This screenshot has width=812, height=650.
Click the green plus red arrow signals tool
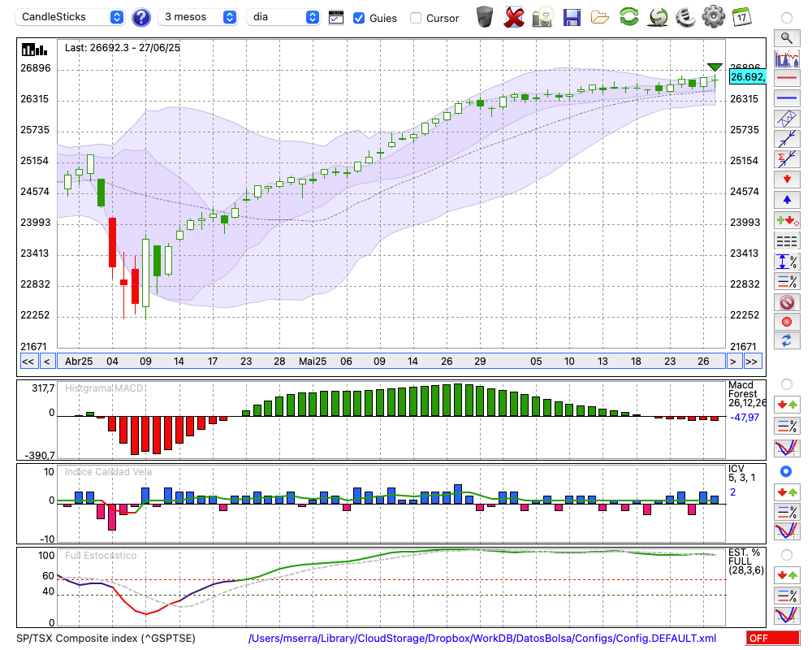(787, 220)
